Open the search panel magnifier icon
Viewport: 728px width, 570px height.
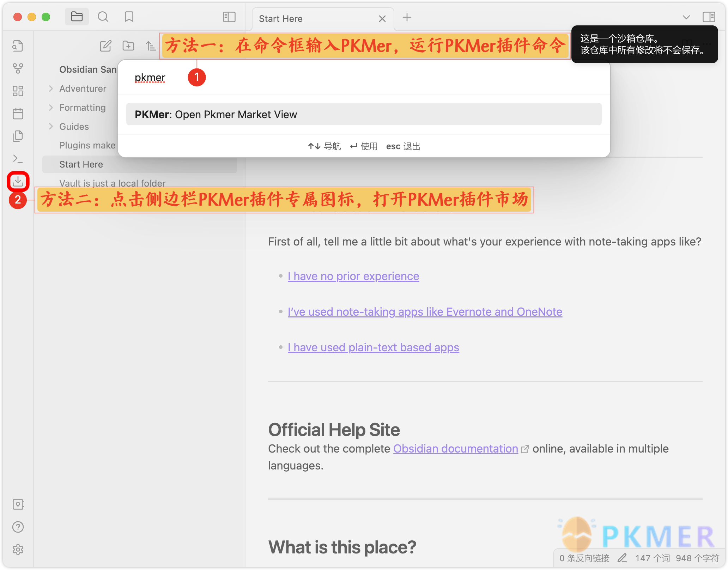pyautogui.click(x=103, y=17)
